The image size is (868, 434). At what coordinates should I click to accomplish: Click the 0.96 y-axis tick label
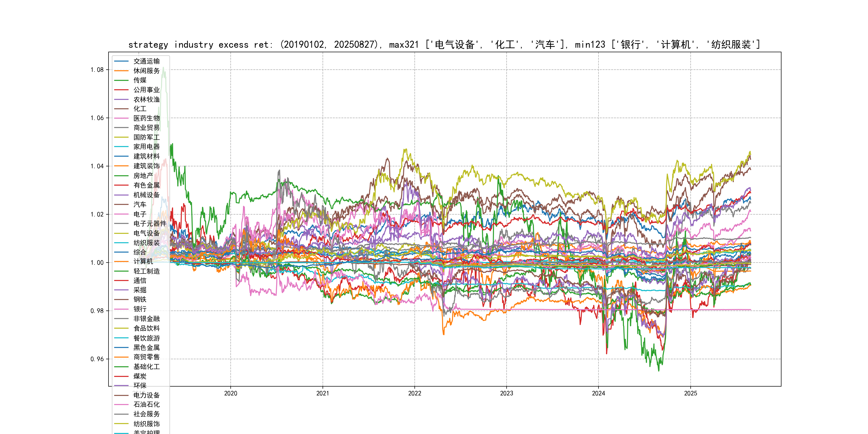(97, 359)
